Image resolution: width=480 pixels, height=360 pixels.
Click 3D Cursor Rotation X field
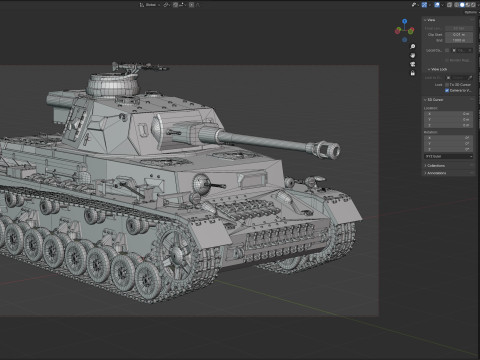point(449,138)
